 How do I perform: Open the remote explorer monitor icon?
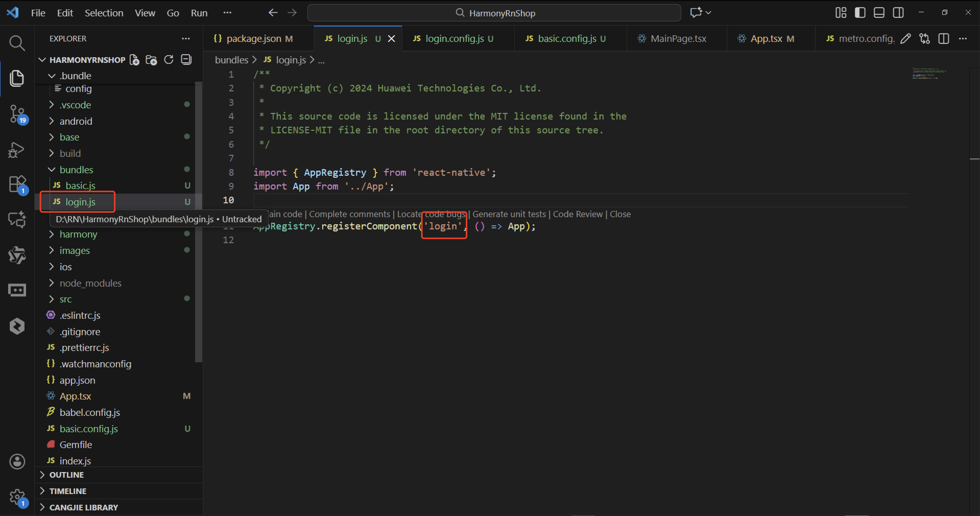tap(17, 290)
